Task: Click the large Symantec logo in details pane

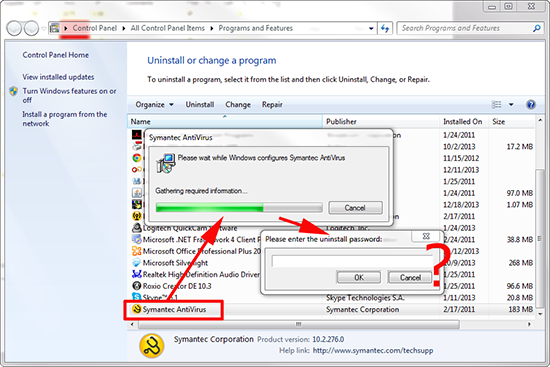Action: pyautogui.click(x=152, y=346)
